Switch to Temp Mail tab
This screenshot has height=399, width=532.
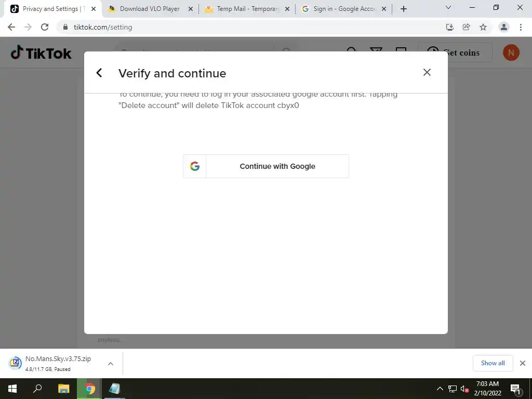[248, 9]
